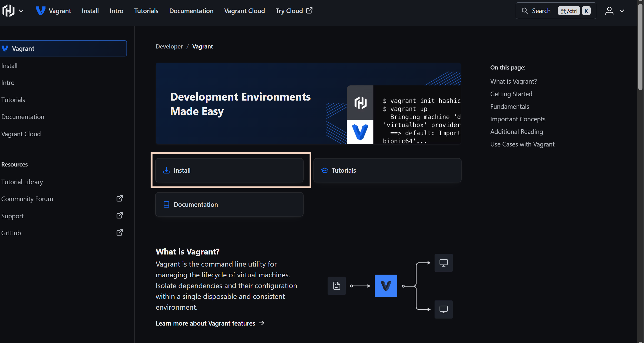This screenshot has width=644, height=343.
Task: Click the What is Vagrant? heading
Action: pyautogui.click(x=187, y=252)
